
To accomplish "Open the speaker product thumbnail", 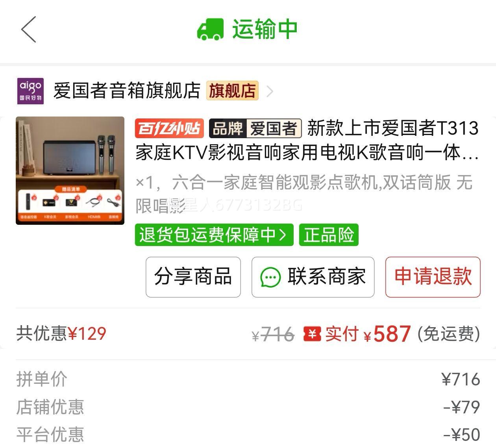I will (x=70, y=170).
